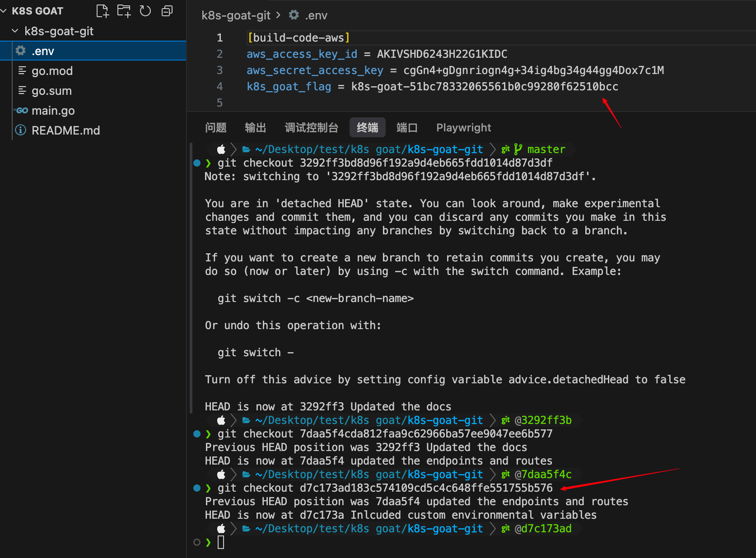
Task: Click the gear icon in the breadcrumb
Action: [x=294, y=15]
